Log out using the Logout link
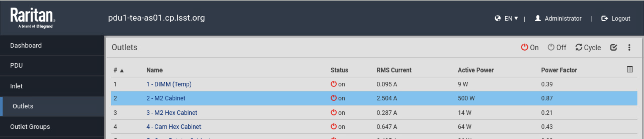Viewport: 644px width, 139px height. [x=616, y=18]
